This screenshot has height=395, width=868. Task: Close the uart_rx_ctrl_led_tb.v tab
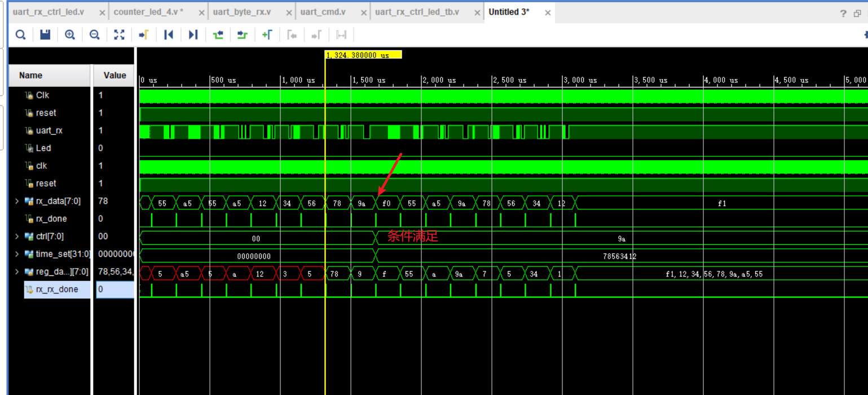coord(476,12)
